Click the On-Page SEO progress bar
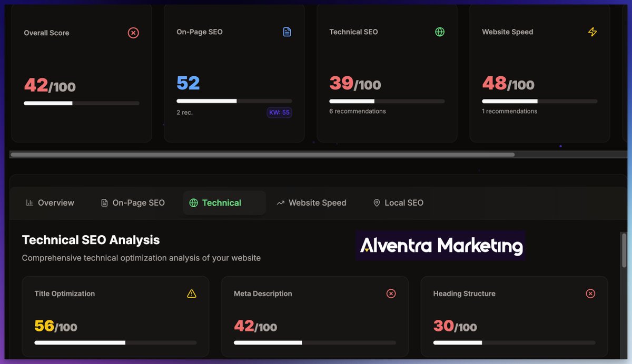Screen dimensions: 632x364 pos(234,101)
